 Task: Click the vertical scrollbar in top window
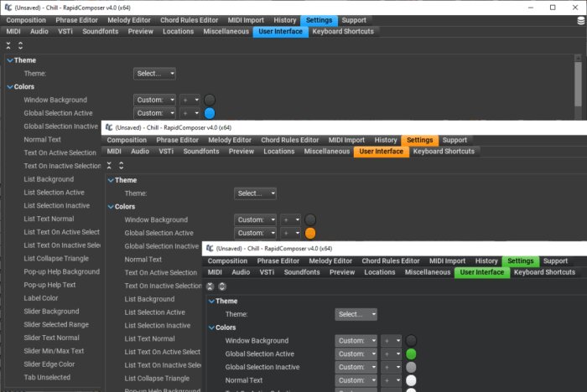tap(578, 85)
